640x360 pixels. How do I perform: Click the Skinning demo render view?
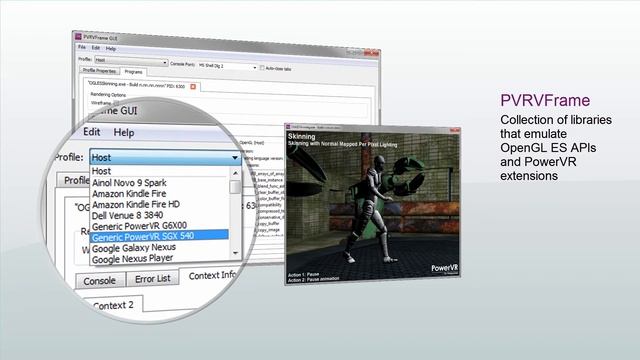point(373,208)
